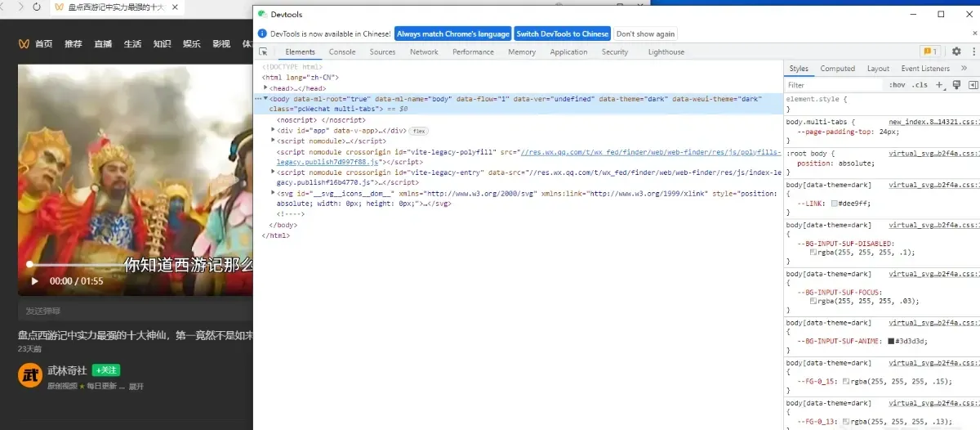Open the 推荐 nav item

point(73,43)
